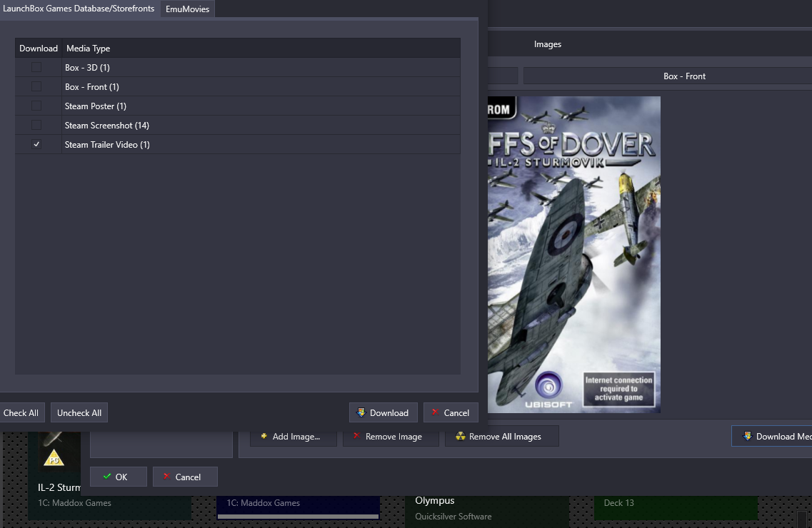
Task: Click the Check All button
Action: 21,412
